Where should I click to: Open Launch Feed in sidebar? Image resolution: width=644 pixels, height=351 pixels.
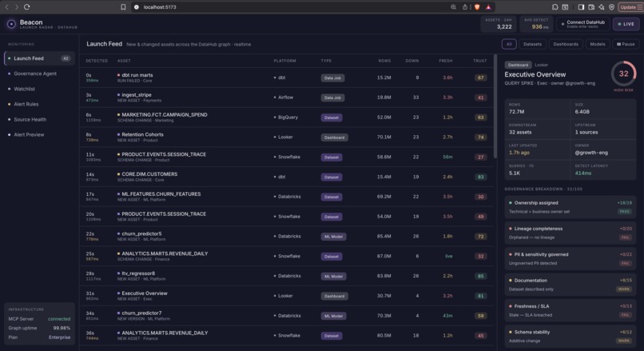coord(39,58)
